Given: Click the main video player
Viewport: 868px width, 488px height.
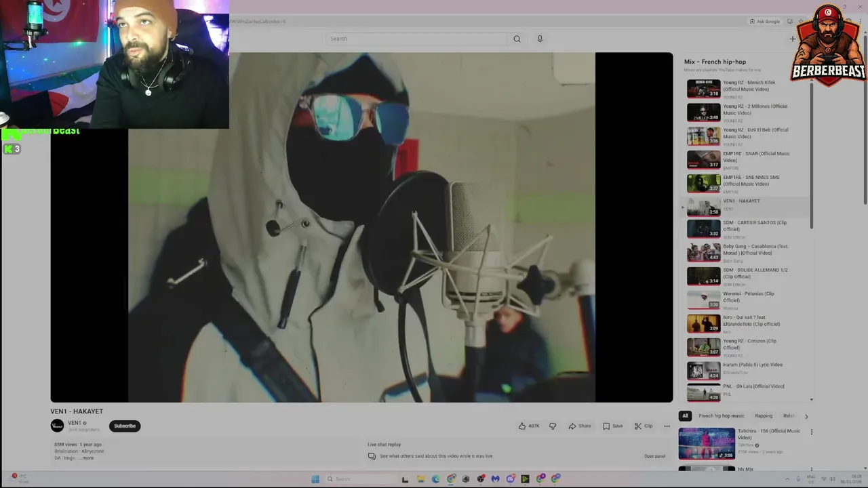Looking at the screenshot, I should [x=361, y=227].
